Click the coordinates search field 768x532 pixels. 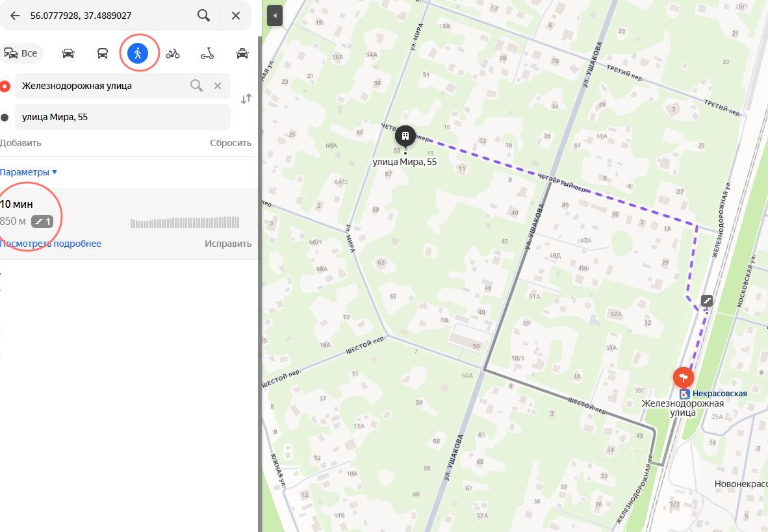click(x=108, y=16)
